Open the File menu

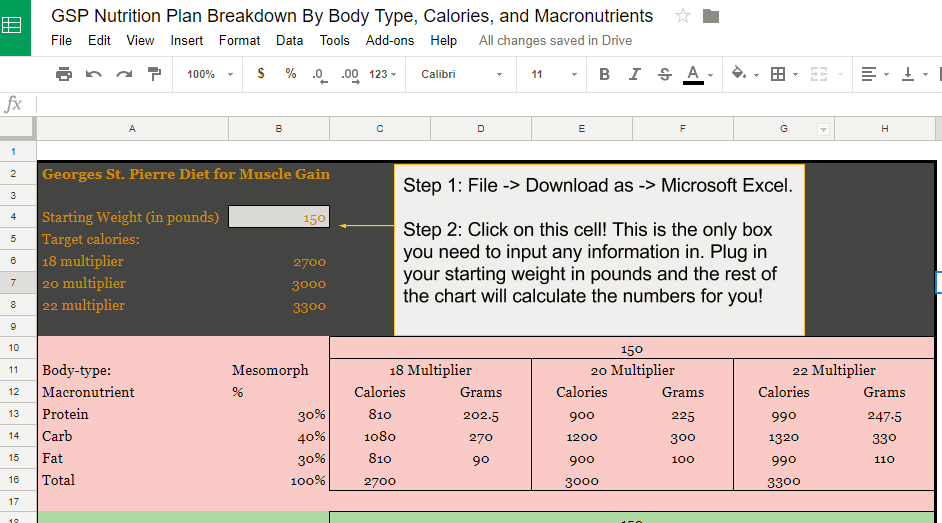pyautogui.click(x=61, y=40)
